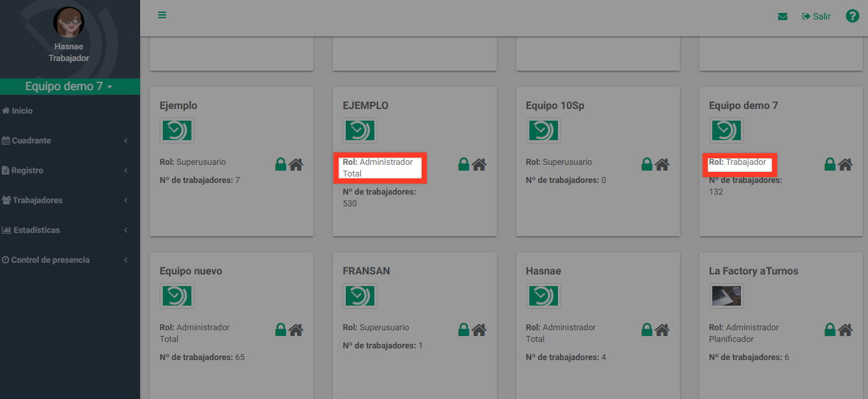The image size is (868, 399).
Task: Go to Inicio in the sidebar
Action: point(18,111)
